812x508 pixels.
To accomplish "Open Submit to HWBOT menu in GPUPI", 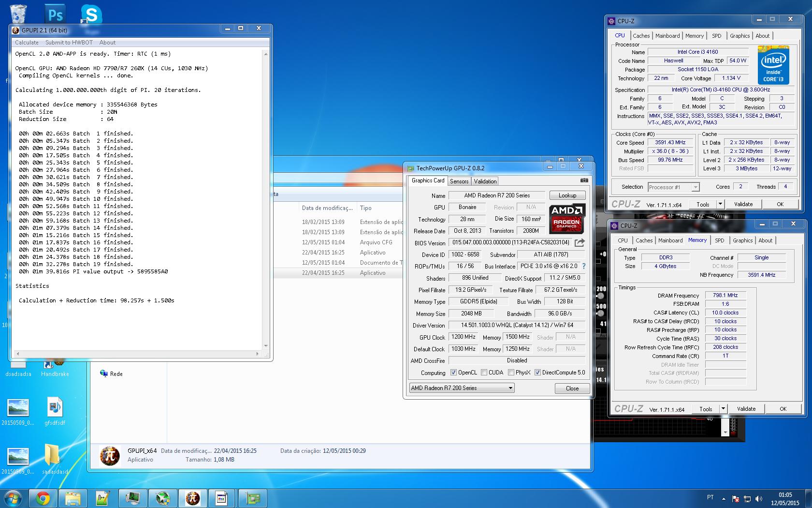I will (69, 43).
